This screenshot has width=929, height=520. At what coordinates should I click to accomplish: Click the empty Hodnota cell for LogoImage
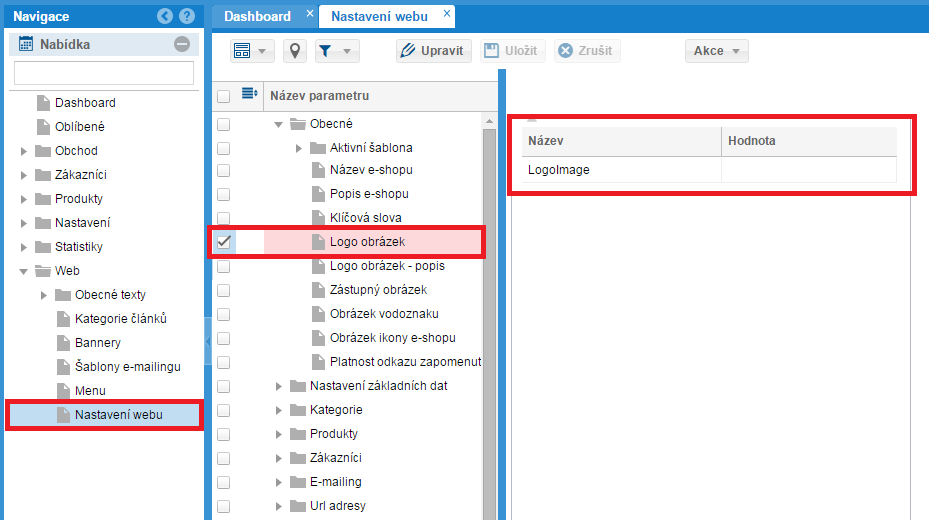point(809,170)
